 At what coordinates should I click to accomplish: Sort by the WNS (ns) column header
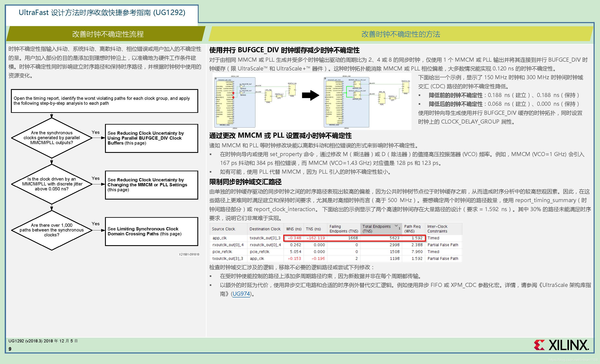(x=294, y=229)
